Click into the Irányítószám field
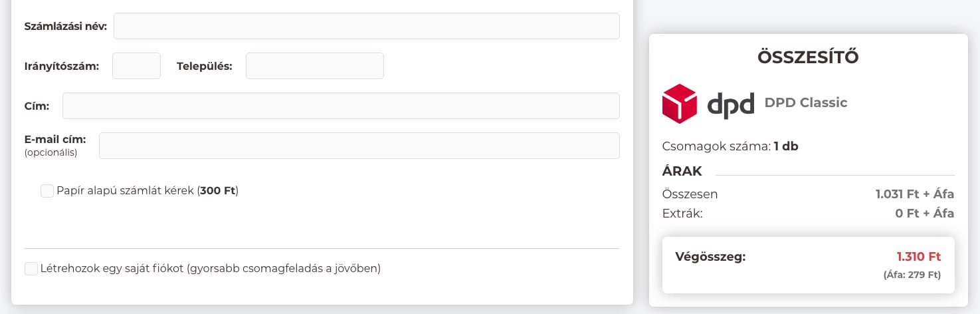 tap(136, 66)
